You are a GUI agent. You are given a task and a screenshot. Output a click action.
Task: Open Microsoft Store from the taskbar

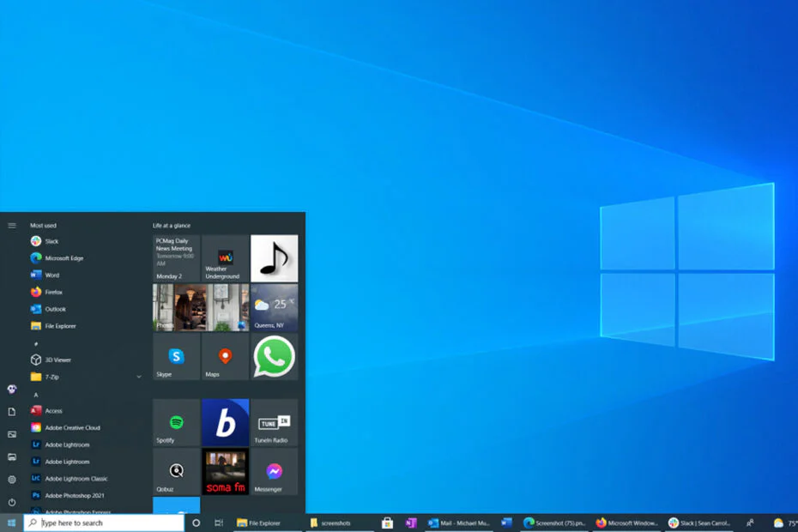coord(387,523)
